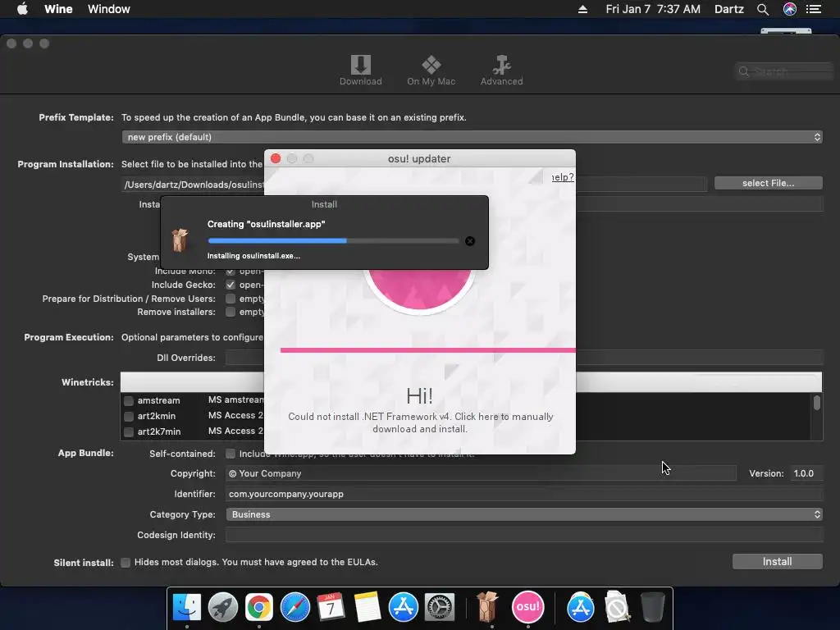Click the select File... button

click(768, 183)
